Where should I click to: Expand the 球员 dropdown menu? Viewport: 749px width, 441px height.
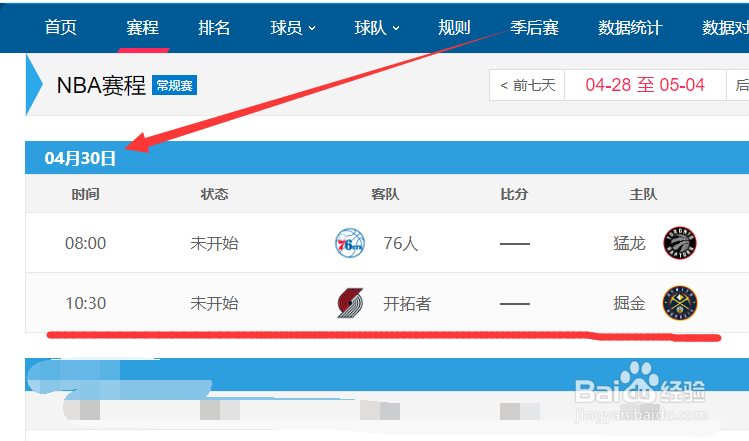click(x=293, y=28)
